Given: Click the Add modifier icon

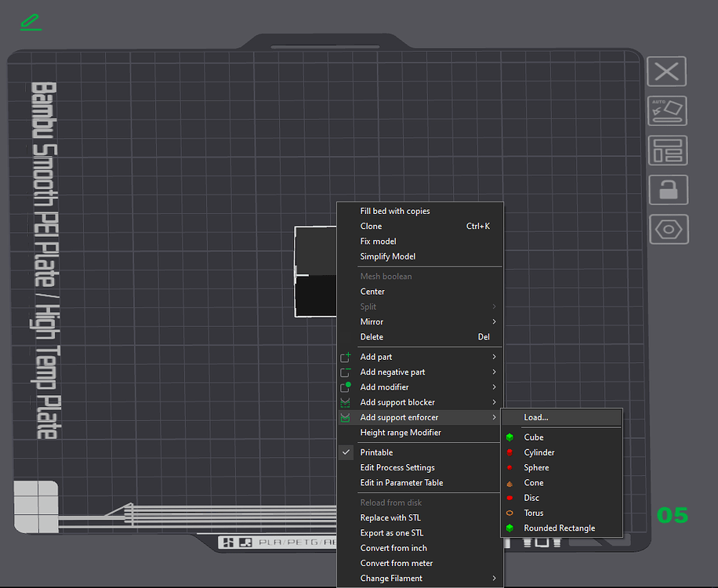Looking at the screenshot, I should pos(346,387).
